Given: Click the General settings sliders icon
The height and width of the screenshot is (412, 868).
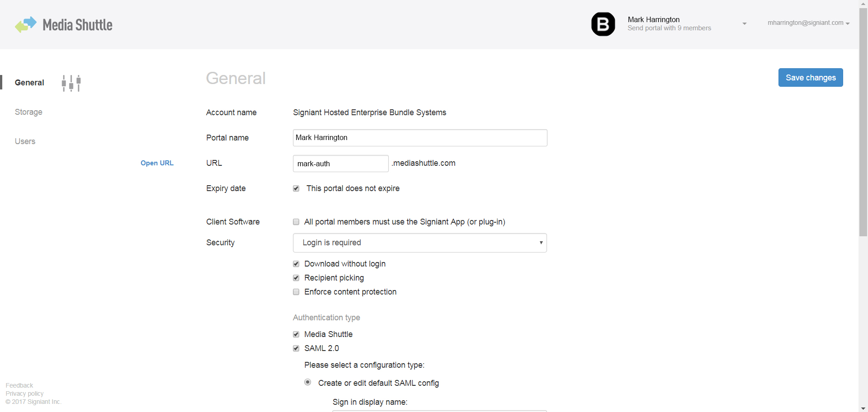Looking at the screenshot, I should pyautogui.click(x=71, y=83).
